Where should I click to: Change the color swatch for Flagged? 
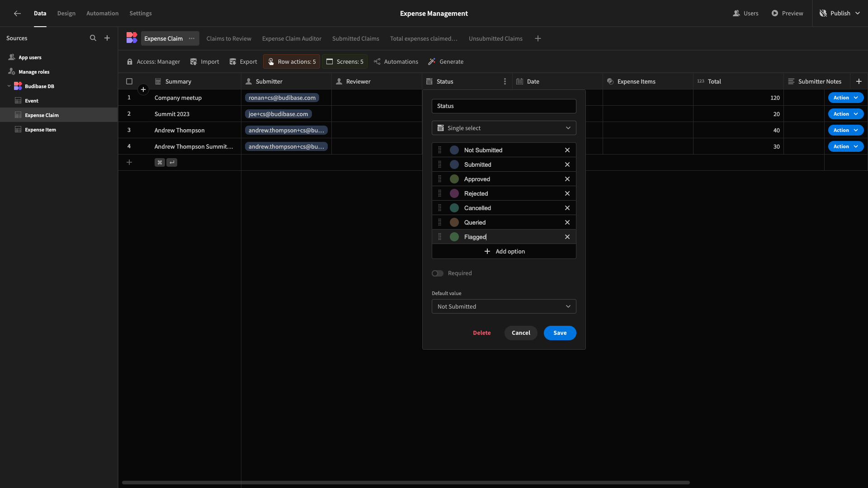pyautogui.click(x=454, y=237)
